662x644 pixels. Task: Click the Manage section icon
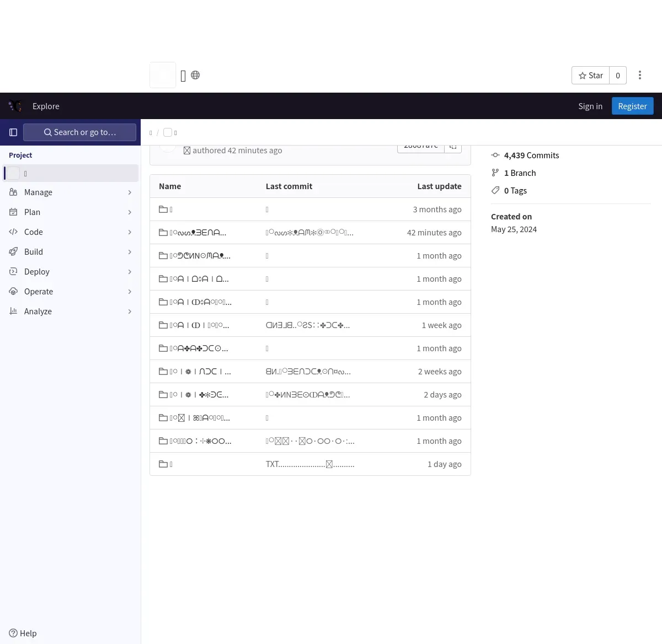click(x=13, y=192)
